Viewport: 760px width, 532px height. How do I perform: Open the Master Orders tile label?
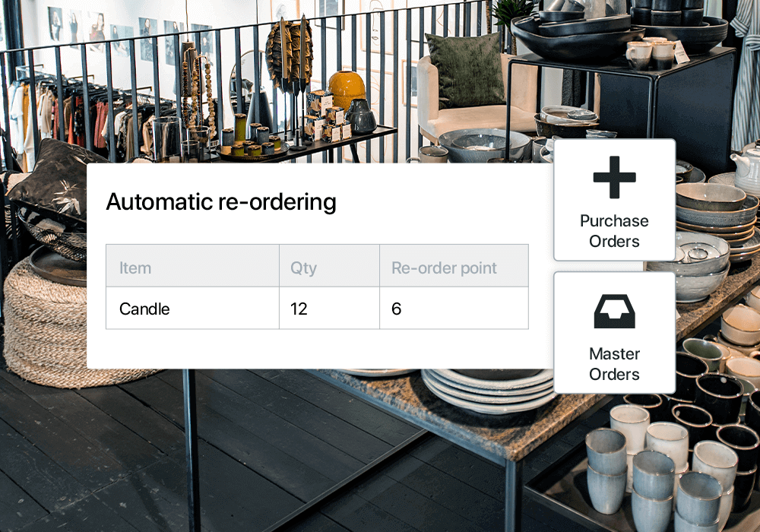click(614, 364)
